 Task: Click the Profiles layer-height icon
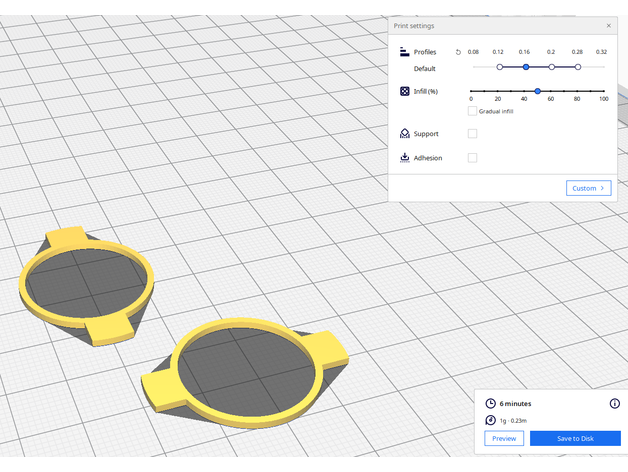click(404, 52)
